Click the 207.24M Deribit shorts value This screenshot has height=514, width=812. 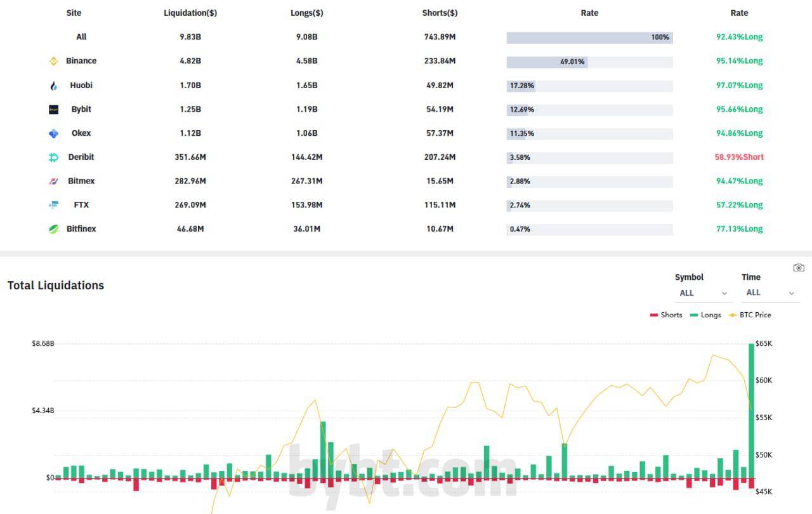pyautogui.click(x=440, y=157)
